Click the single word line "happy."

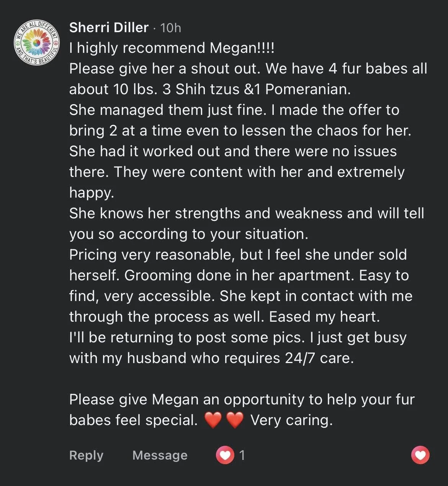coord(92,193)
